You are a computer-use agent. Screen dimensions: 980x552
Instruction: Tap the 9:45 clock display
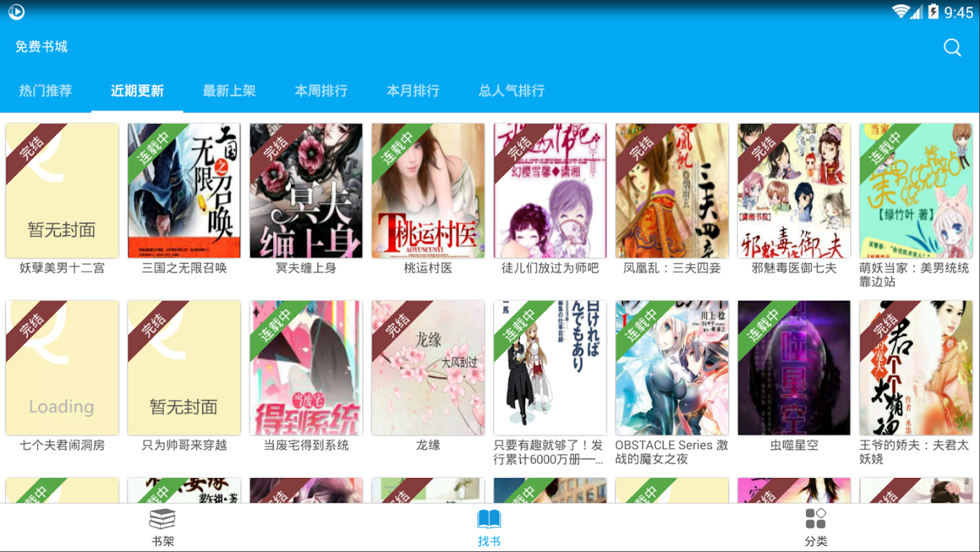point(959,12)
